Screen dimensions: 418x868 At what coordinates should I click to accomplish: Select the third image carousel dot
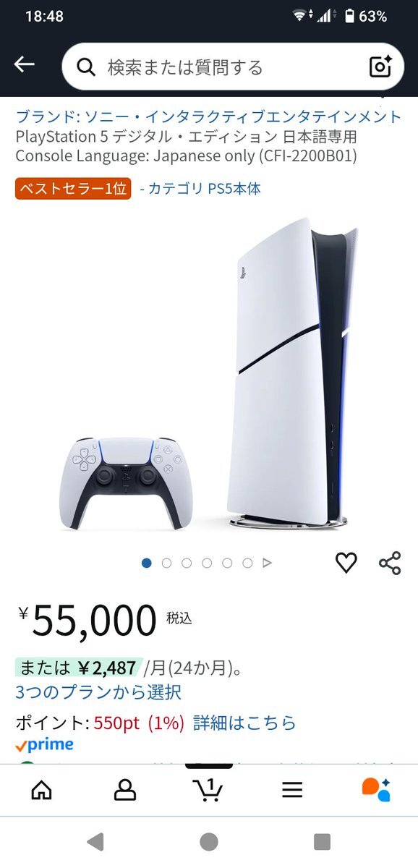[187, 563]
